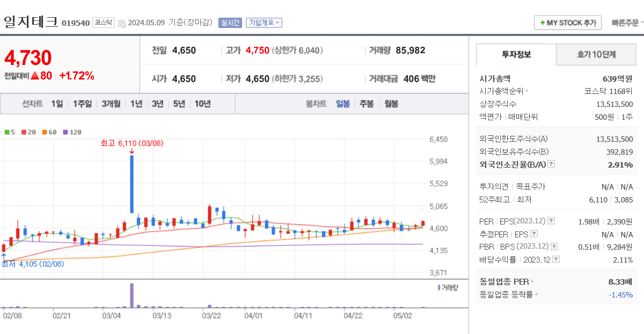Click the red 20-day moving average legend

point(29,132)
